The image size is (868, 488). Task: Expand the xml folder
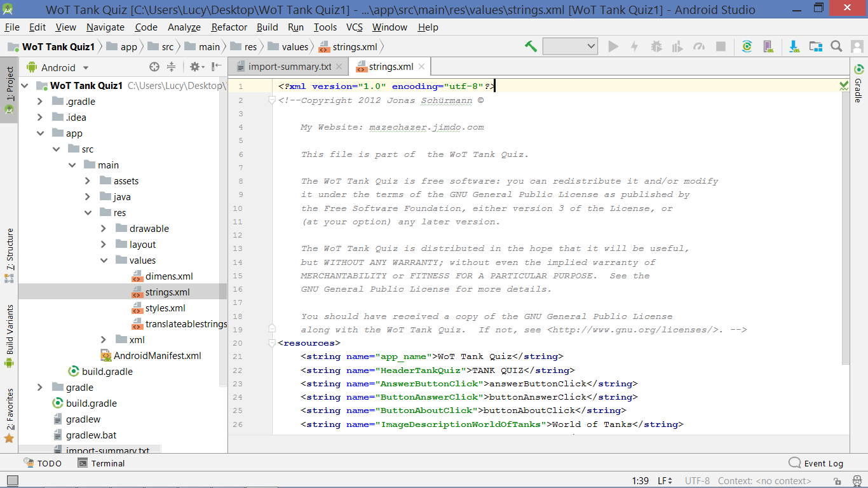[x=104, y=339]
